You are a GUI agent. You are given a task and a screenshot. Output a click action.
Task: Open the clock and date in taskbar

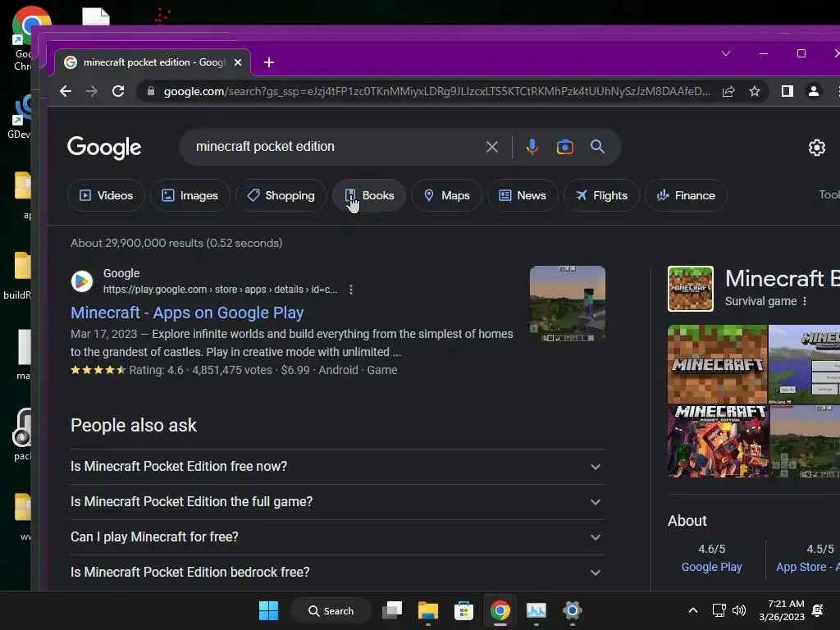click(782, 610)
